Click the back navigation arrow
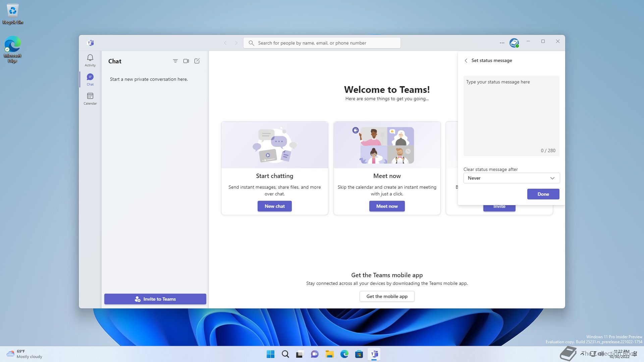The height and width of the screenshot is (362, 644). [x=225, y=43]
